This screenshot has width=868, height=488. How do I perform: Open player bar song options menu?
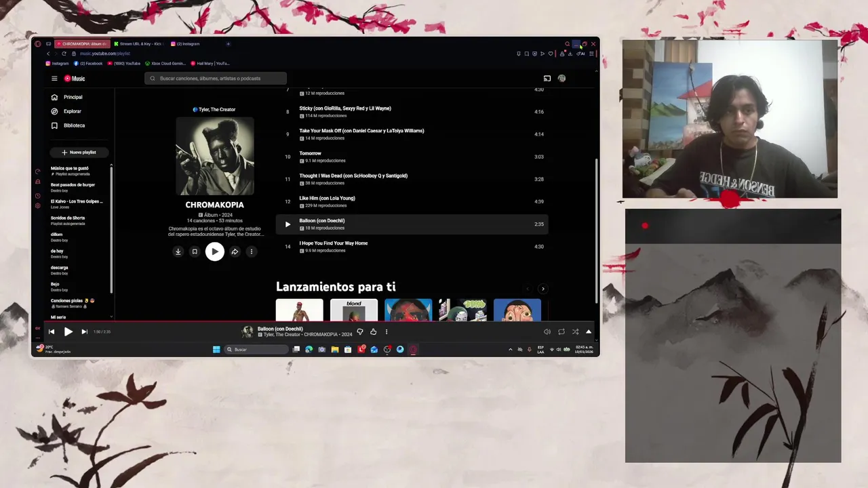click(x=387, y=332)
